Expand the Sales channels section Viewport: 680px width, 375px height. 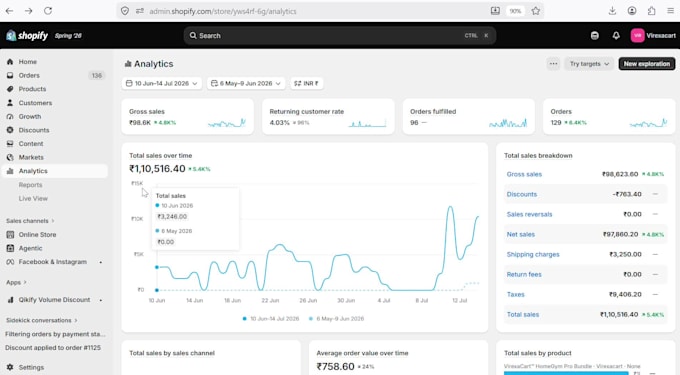(30, 221)
